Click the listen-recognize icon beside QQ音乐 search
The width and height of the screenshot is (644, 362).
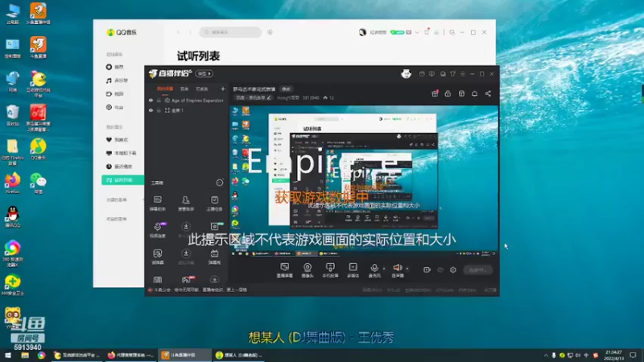[x=270, y=32]
